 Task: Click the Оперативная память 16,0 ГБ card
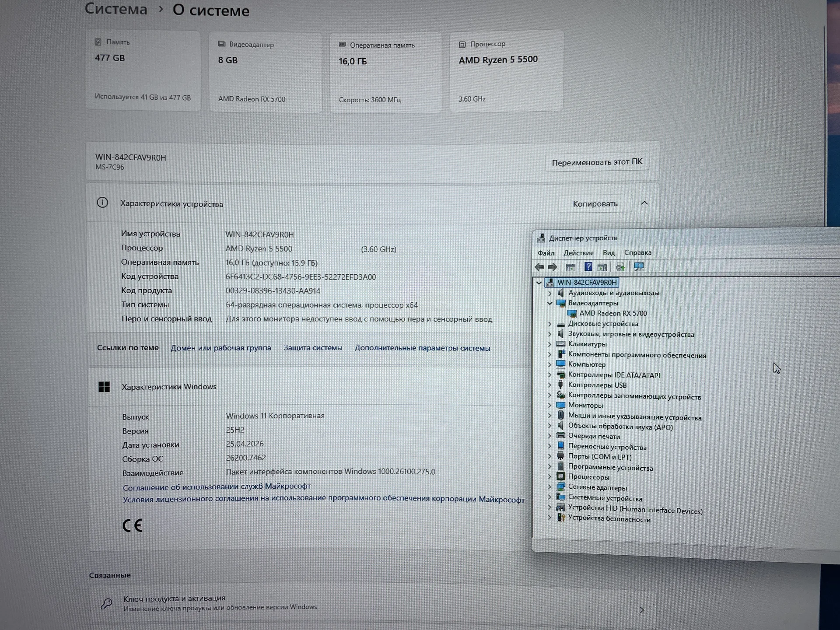click(385, 73)
